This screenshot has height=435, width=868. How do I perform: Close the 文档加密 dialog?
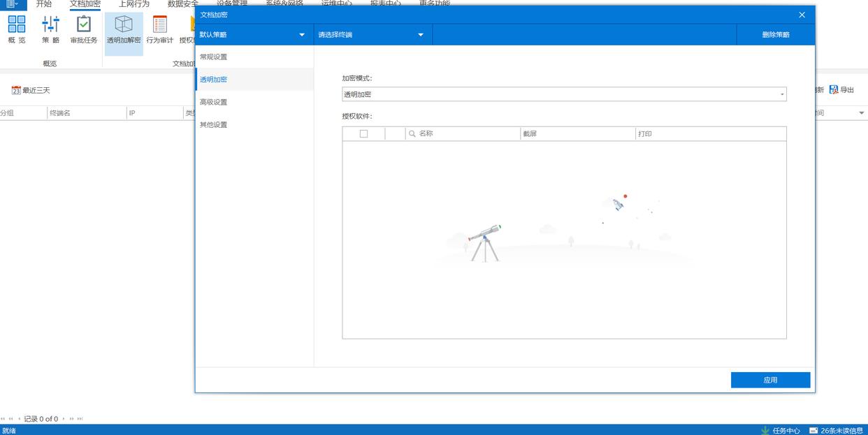click(802, 15)
